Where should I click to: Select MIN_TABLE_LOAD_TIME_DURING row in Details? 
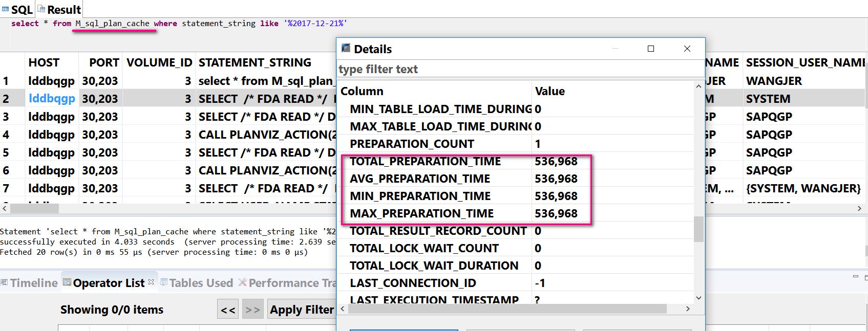click(516, 109)
